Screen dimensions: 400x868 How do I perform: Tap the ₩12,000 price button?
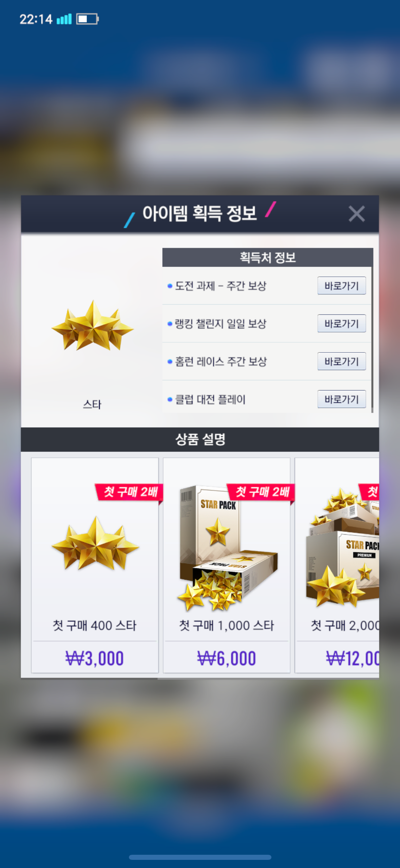coord(338,658)
